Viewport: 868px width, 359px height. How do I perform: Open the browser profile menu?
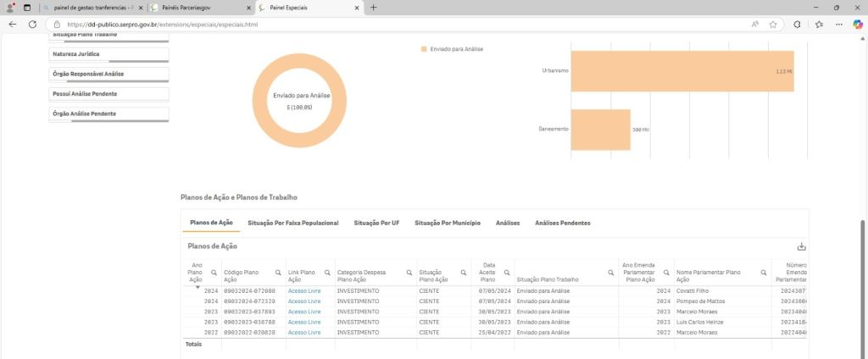(x=10, y=8)
